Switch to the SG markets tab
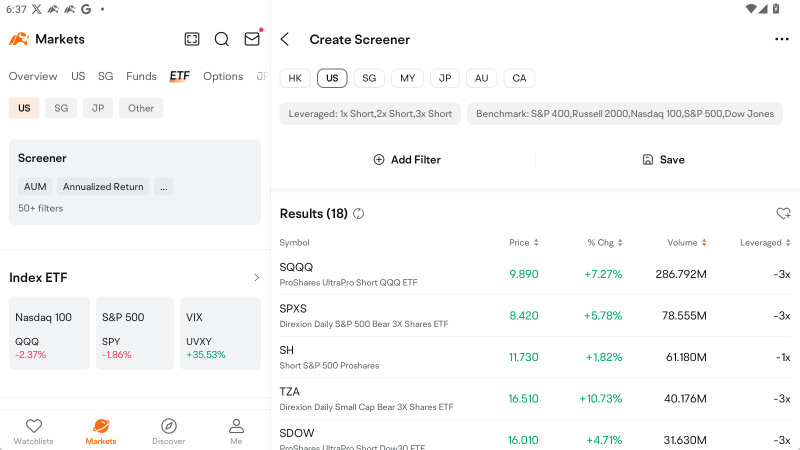The width and height of the screenshot is (800, 450). point(106,77)
